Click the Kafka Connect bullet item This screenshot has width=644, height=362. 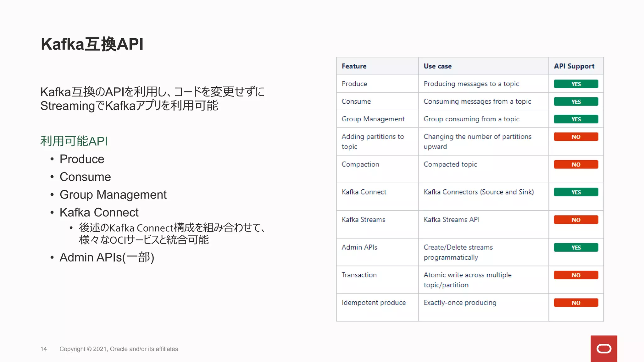[x=99, y=212]
